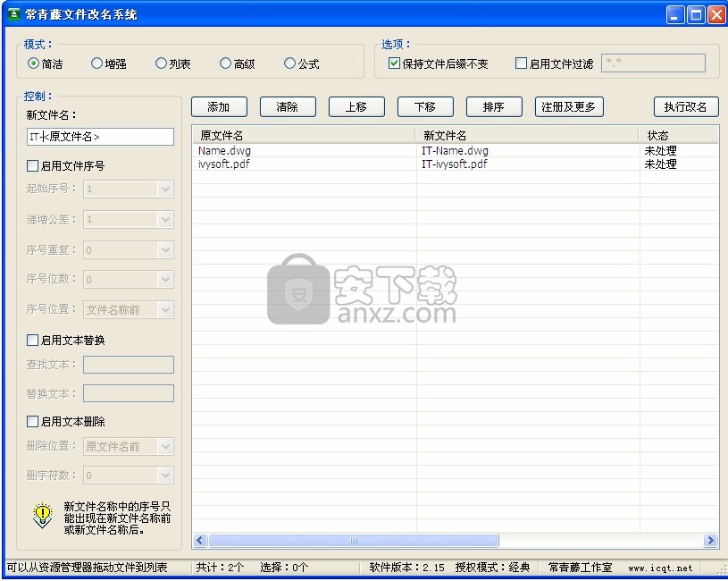Click the 上移 button
The image size is (728, 581).
356,107
